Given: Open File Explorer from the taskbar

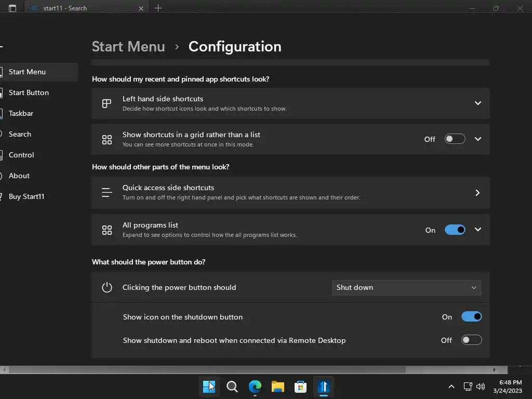Looking at the screenshot, I should point(278,387).
